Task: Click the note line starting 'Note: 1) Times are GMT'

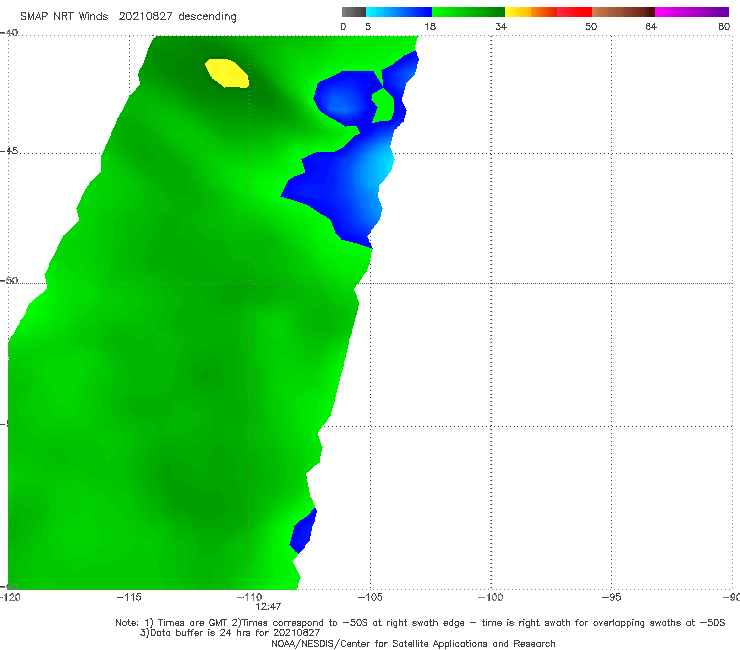Action: [420, 623]
